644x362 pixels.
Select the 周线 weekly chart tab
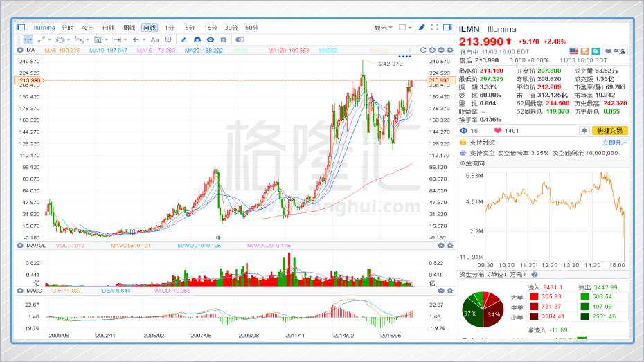(x=129, y=28)
